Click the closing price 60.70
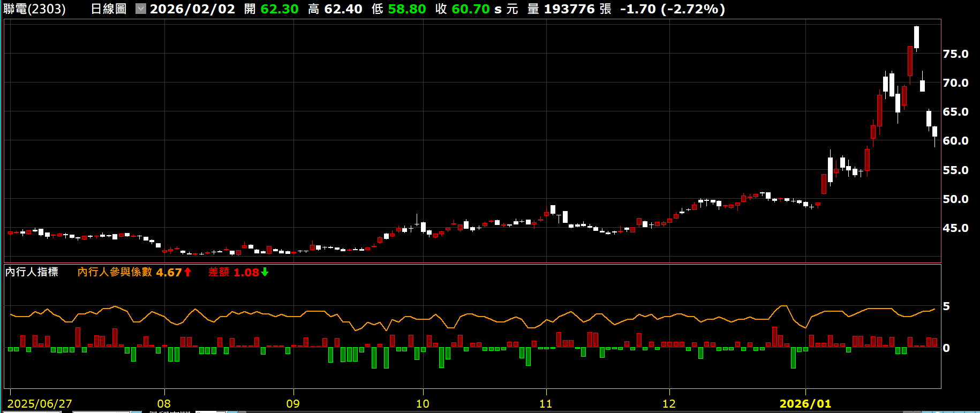The width and height of the screenshot is (980, 413). [x=470, y=9]
